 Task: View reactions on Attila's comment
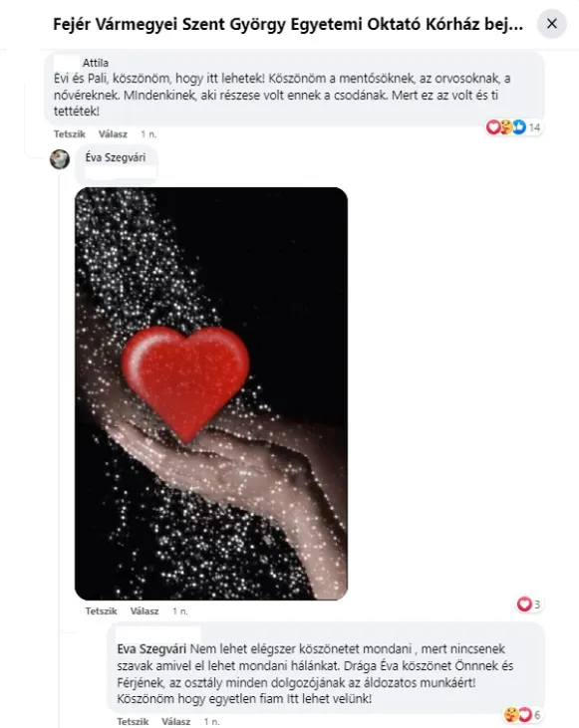pyautogui.click(x=513, y=127)
